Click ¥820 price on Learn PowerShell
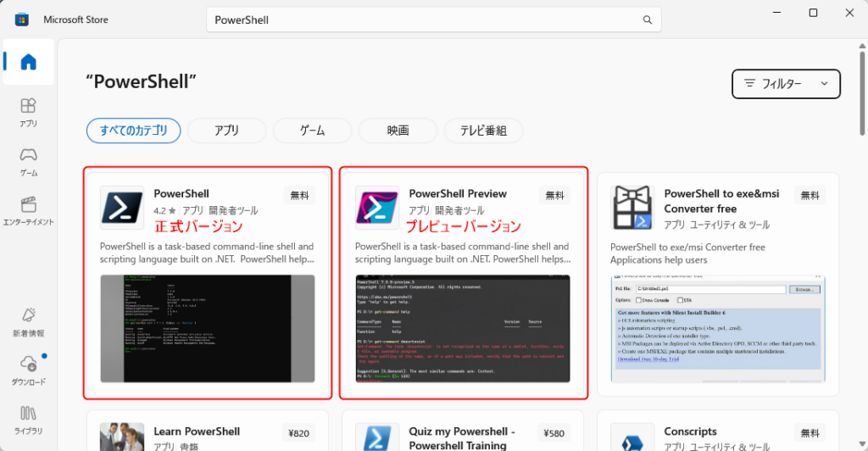The height and width of the screenshot is (451, 868). pyautogui.click(x=299, y=432)
